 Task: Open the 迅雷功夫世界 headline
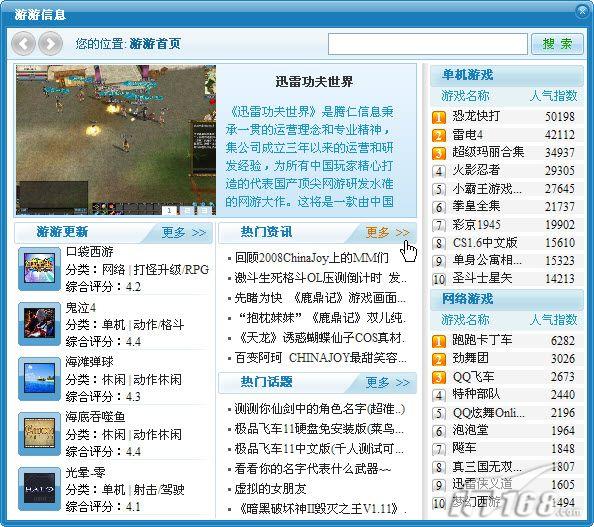click(314, 81)
